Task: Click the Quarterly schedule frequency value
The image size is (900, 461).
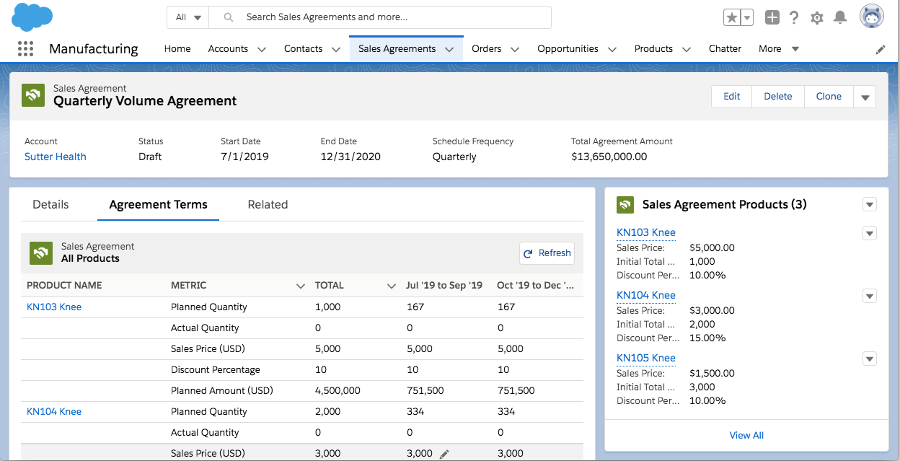Action: point(454,157)
